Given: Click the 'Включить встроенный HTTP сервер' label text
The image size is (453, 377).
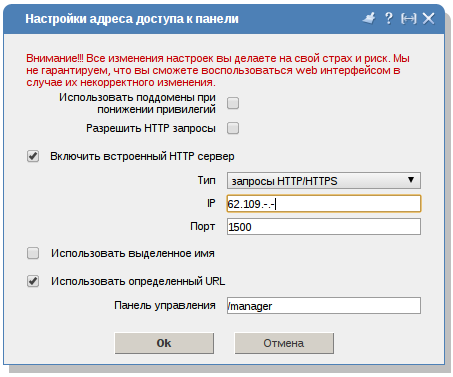Looking at the screenshot, I should click(x=142, y=156).
